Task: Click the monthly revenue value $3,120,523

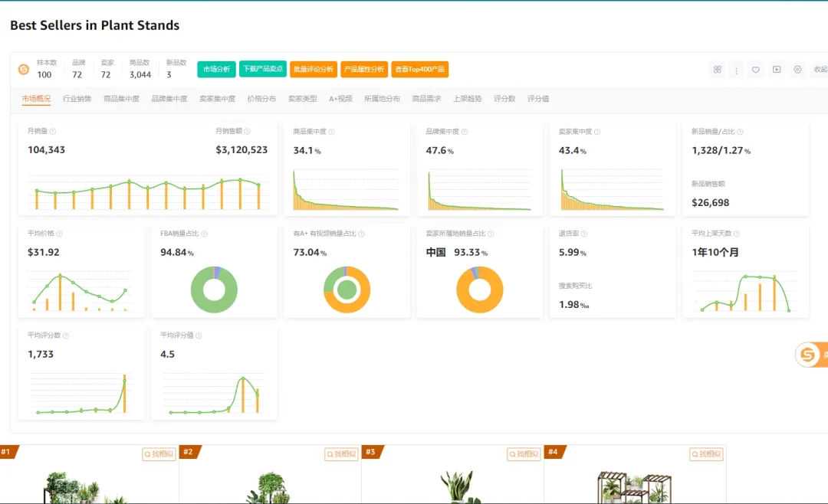Action: [242, 150]
